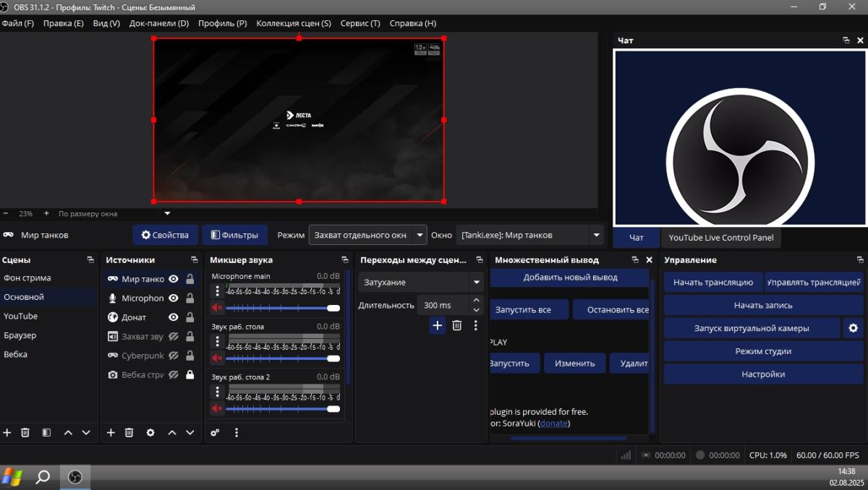Open Microphone main mixer options menu
868x490 pixels.
coord(217,291)
